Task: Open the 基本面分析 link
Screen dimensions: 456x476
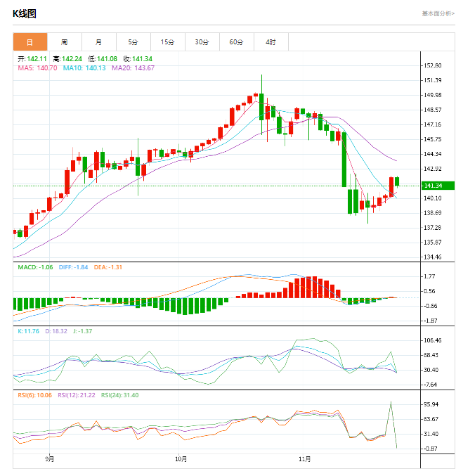Action: [438, 13]
